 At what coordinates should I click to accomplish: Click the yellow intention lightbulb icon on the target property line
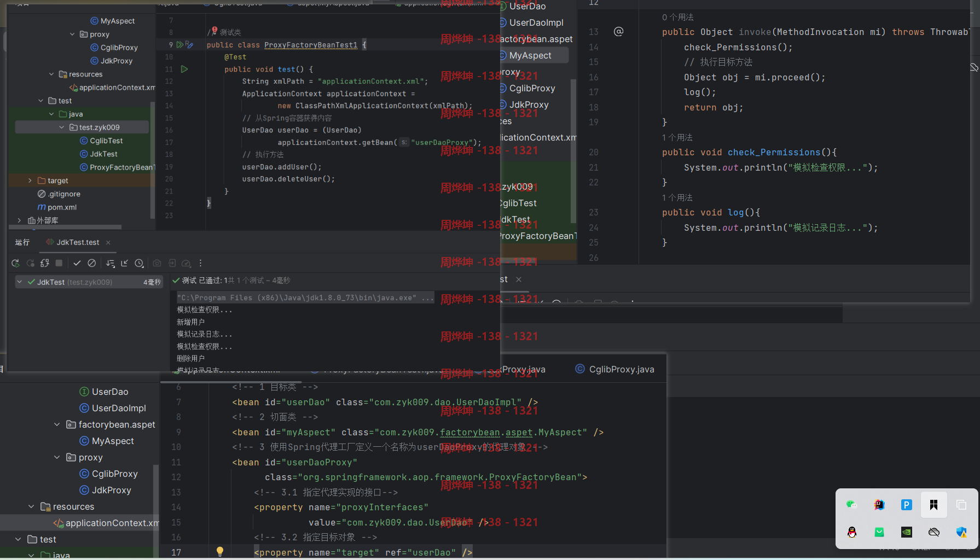(x=220, y=552)
